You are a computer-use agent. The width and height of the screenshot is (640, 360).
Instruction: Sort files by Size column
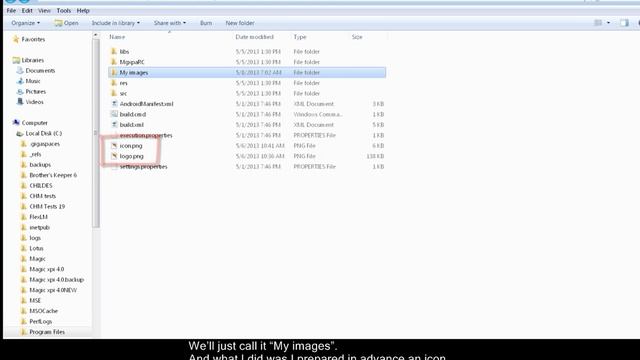[x=357, y=37]
